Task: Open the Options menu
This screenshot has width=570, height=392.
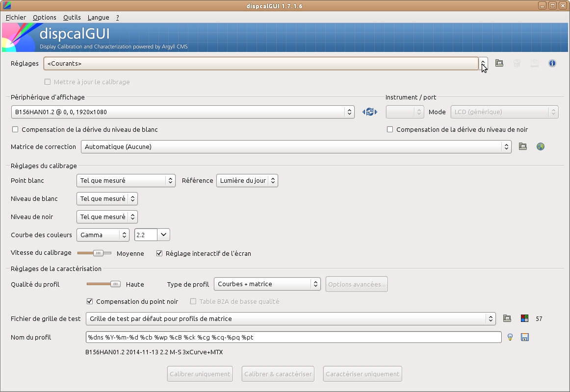Action: (x=44, y=18)
